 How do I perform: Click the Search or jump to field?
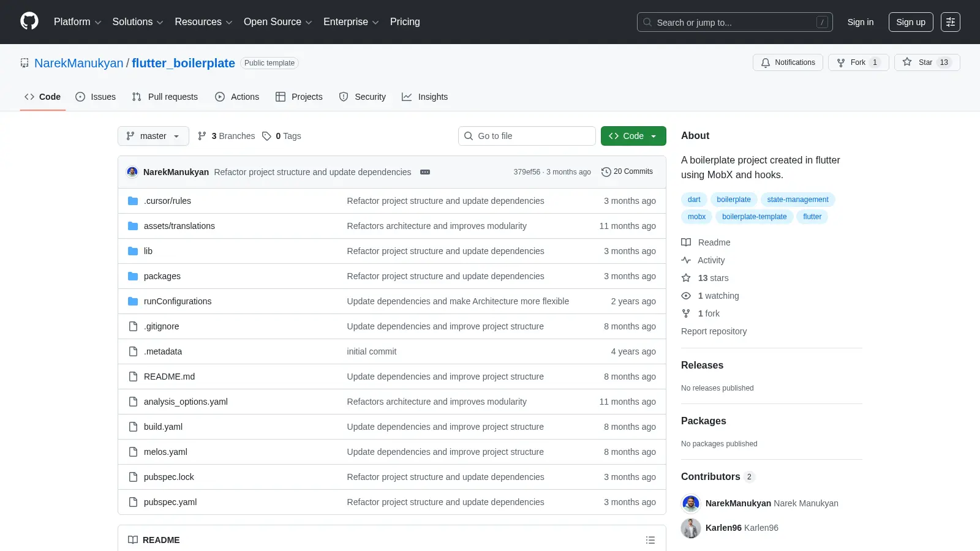(734, 22)
